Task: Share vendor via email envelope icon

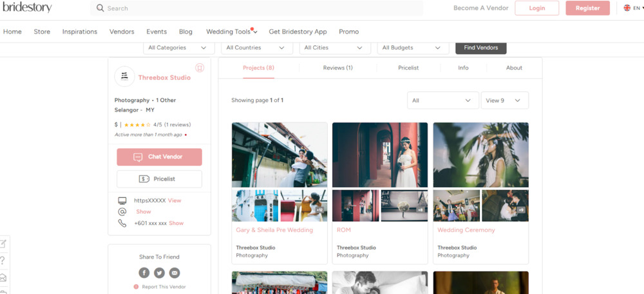Action: [x=175, y=273]
